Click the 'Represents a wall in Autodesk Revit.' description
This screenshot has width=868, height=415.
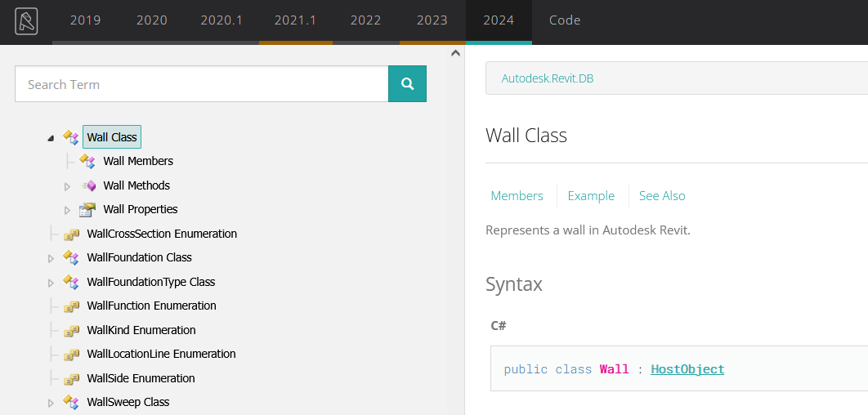click(588, 230)
